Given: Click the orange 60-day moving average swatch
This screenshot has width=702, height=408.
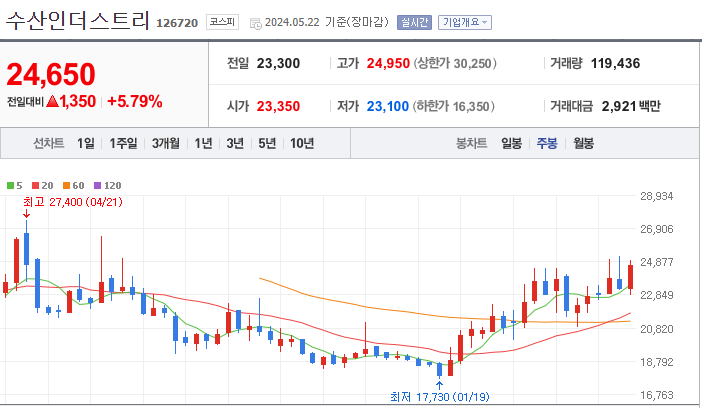Looking at the screenshot, I should [67, 185].
